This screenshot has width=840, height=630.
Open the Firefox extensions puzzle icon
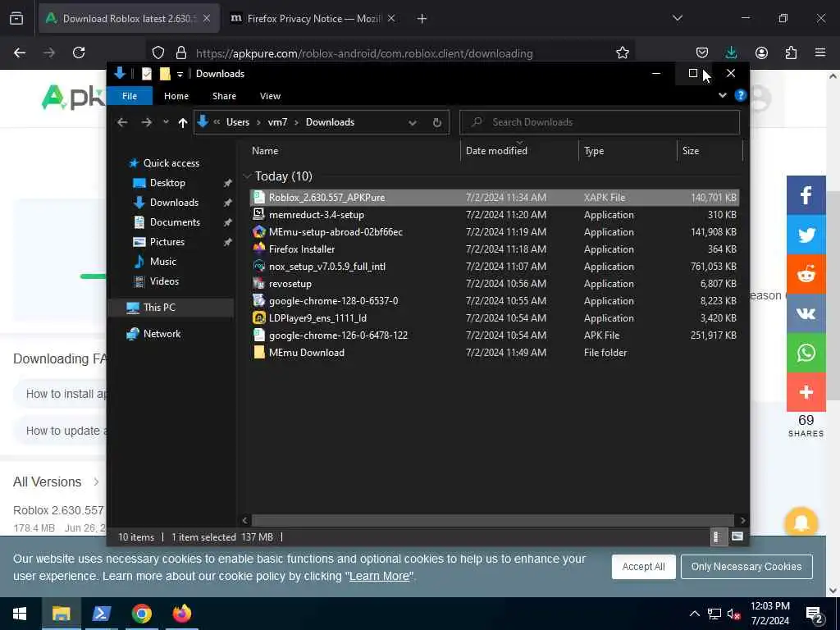pyautogui.click(x=791, y=52)
